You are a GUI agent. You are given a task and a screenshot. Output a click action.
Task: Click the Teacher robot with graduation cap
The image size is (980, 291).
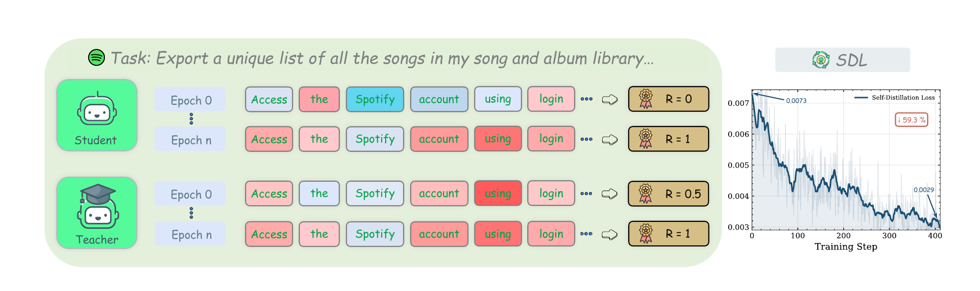98,206
